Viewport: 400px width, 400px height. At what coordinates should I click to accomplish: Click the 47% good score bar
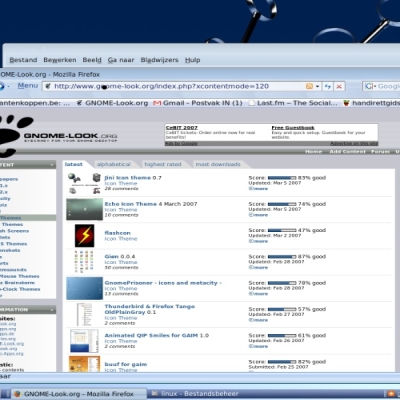coord(282,230)
